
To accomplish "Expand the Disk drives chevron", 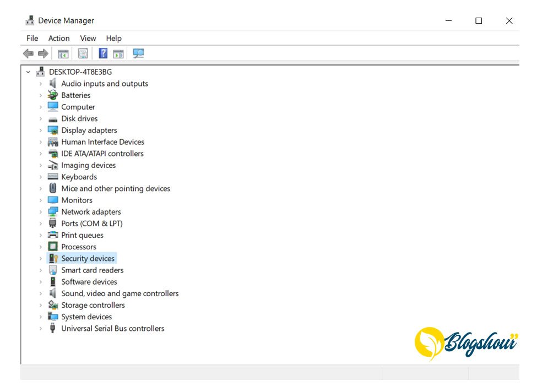I will 40,118.
